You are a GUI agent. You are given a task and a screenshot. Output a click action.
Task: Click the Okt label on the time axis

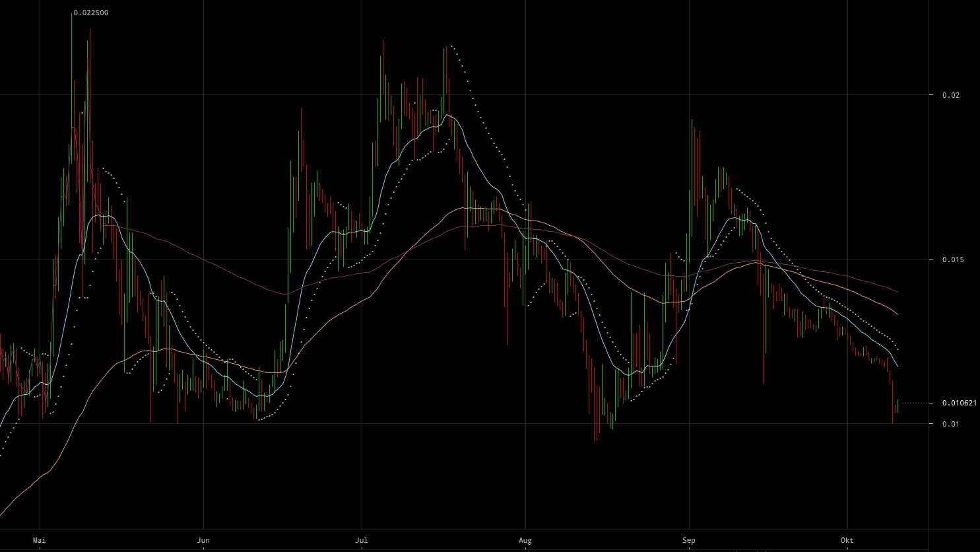point(847,540)
